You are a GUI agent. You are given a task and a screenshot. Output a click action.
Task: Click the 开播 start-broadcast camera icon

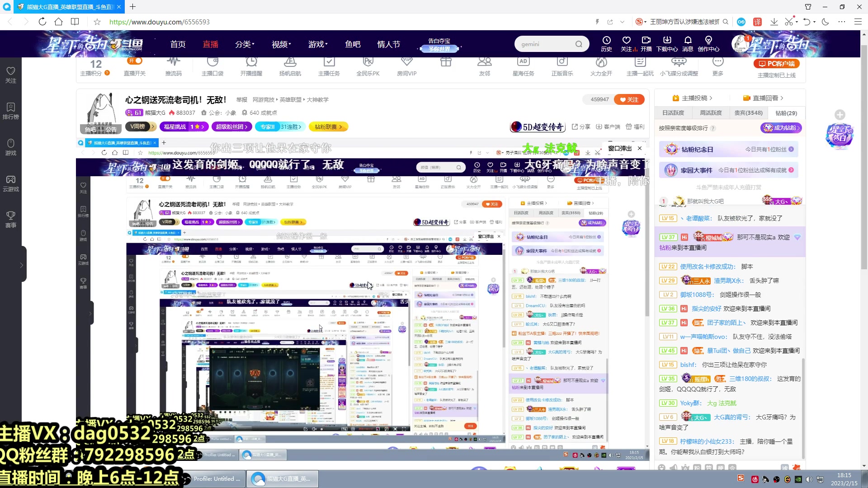(x=646, y=44)
